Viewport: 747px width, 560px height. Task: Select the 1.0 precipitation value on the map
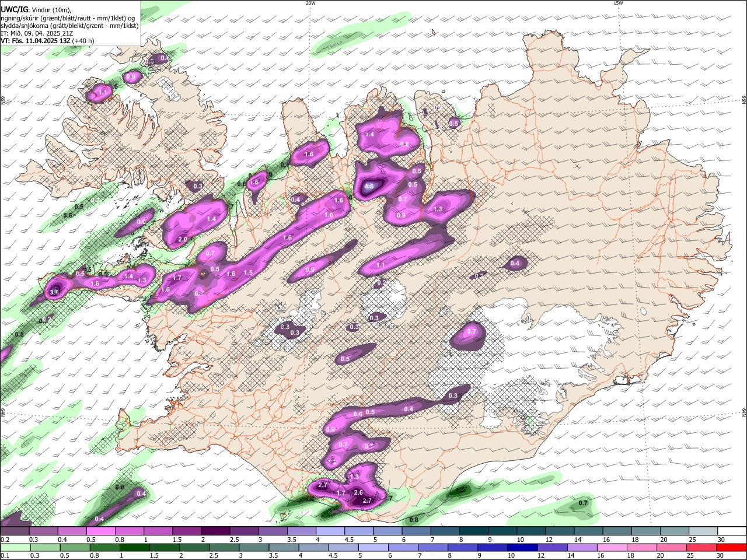329,215
